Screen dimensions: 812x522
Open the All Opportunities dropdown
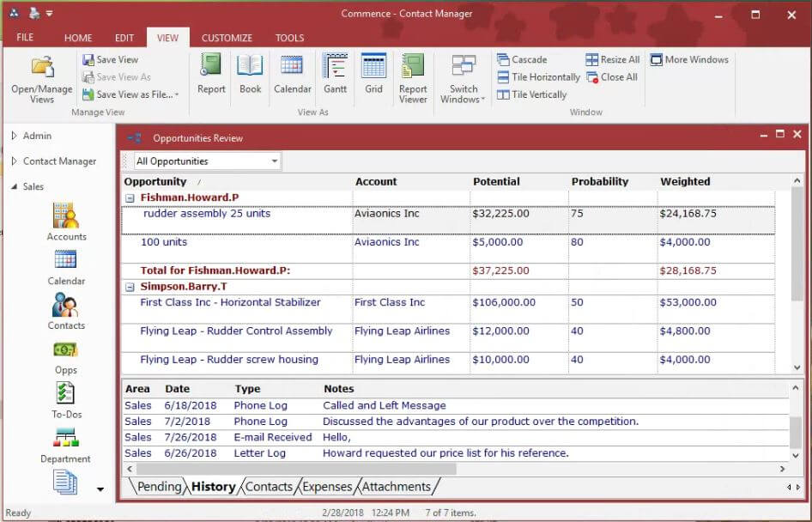click(x=275, y=161)
